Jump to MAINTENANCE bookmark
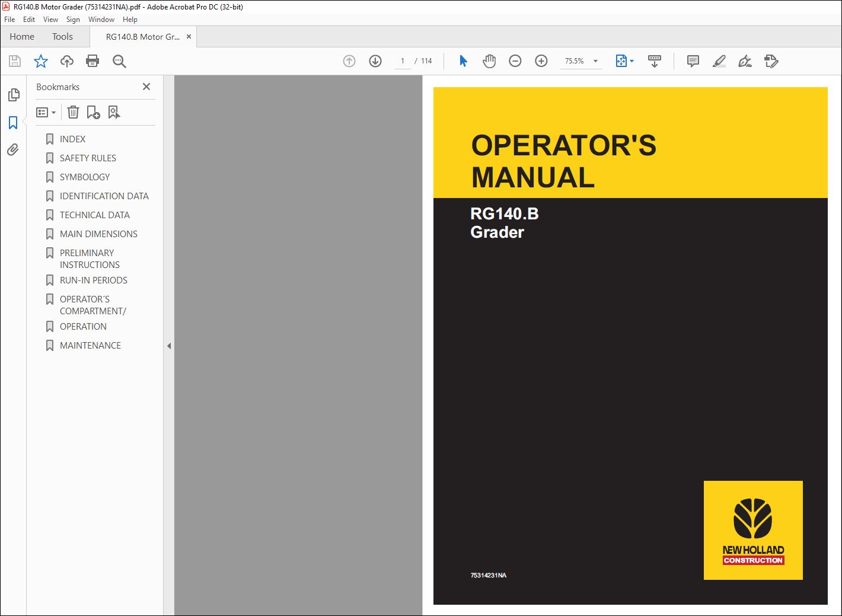842x616 pixels. pos(90,346)
